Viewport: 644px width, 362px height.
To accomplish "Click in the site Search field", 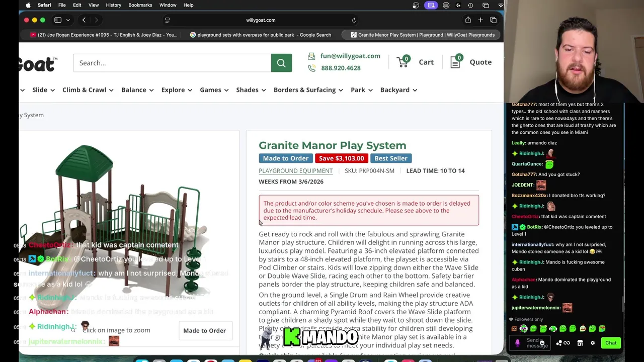I will click(172, 63).
